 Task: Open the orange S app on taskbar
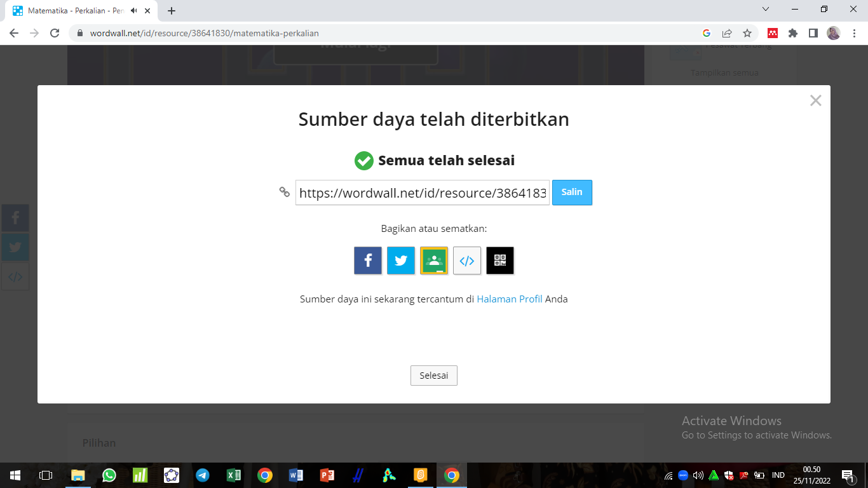(420, 475)
